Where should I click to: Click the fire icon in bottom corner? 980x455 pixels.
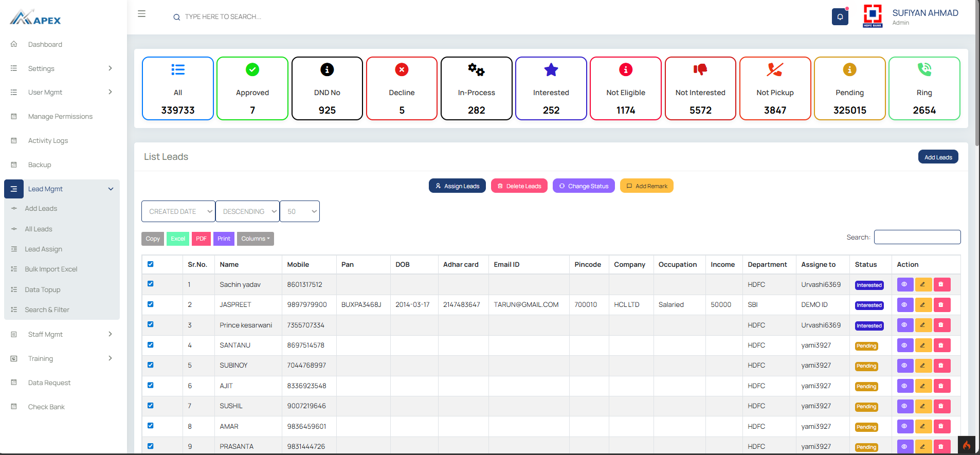[966, 445]
